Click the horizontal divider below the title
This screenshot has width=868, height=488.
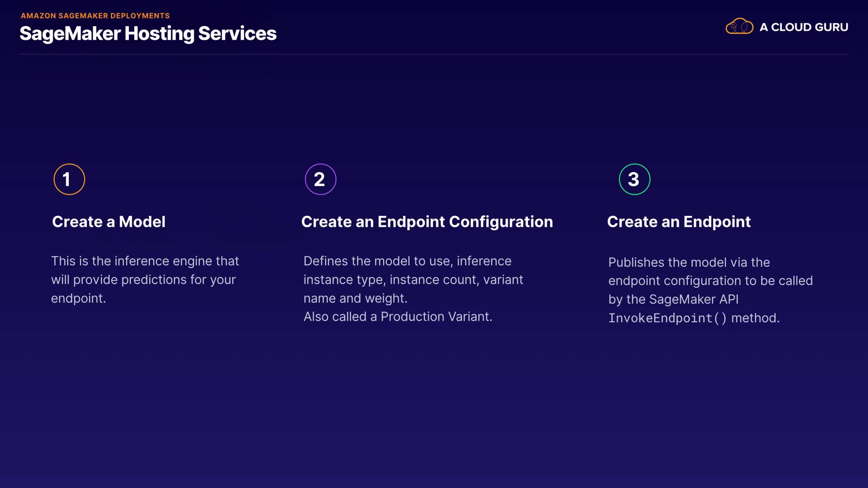[x=434, y=54]
